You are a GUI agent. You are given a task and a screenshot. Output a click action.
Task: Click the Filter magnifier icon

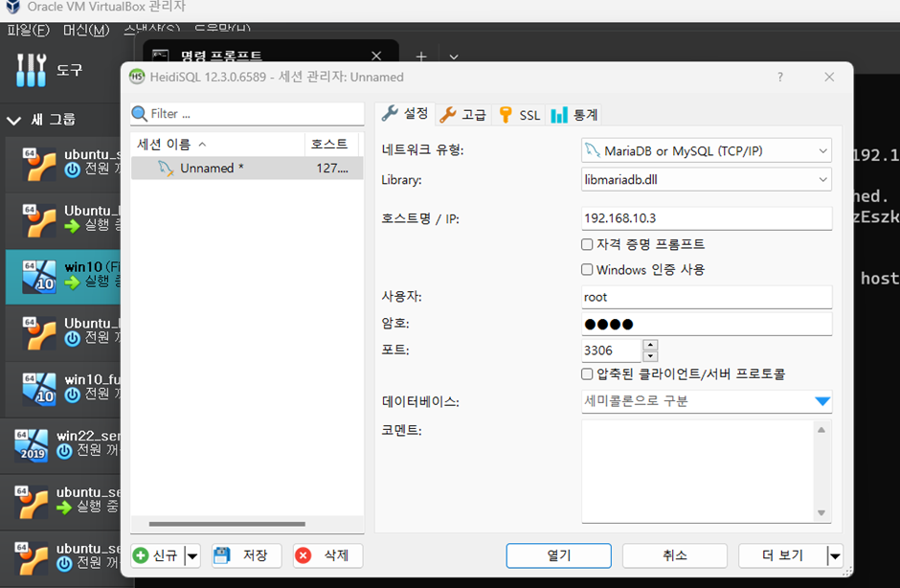coord(139,114)
